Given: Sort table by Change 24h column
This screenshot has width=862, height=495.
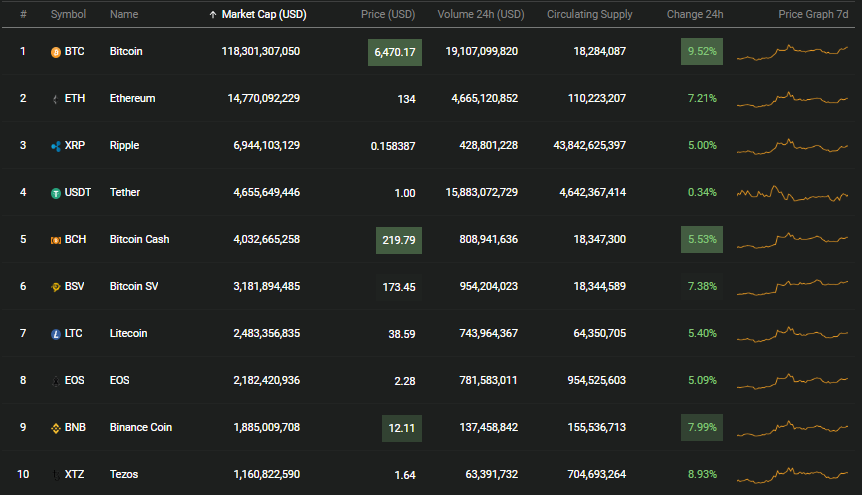Looking at the screenshot, I should [x=695, y=14].
